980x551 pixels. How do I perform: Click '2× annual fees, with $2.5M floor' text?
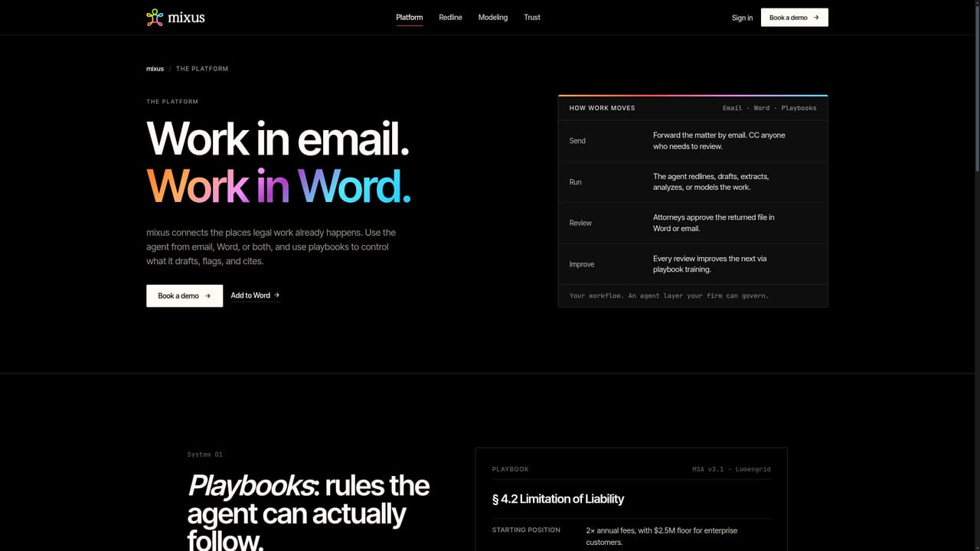tap(661, 536)
